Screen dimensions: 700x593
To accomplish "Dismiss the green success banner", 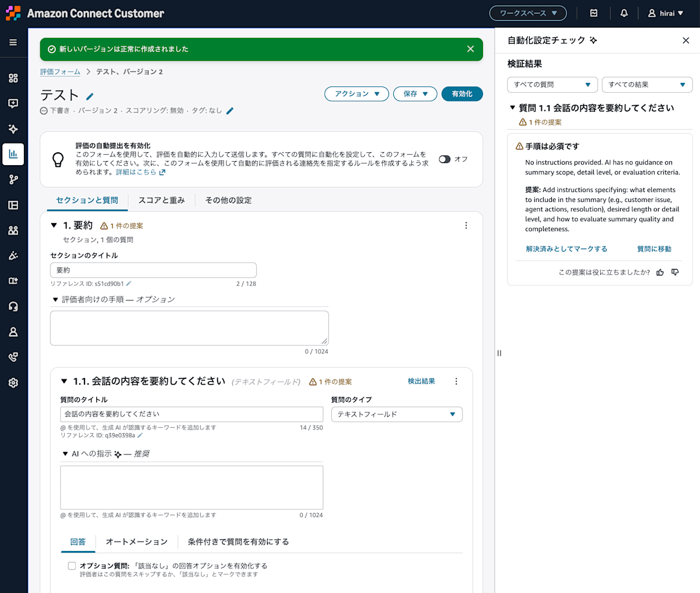I will [x=471, y=49].
